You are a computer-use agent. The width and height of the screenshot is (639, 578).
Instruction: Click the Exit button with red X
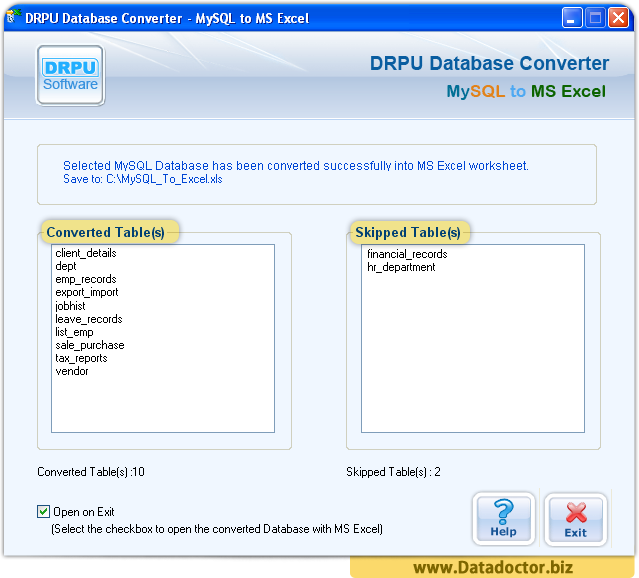click(575, 519)
